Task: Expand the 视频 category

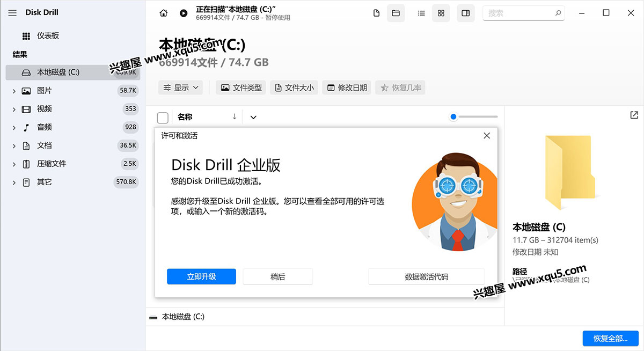Action: [13, 109]
